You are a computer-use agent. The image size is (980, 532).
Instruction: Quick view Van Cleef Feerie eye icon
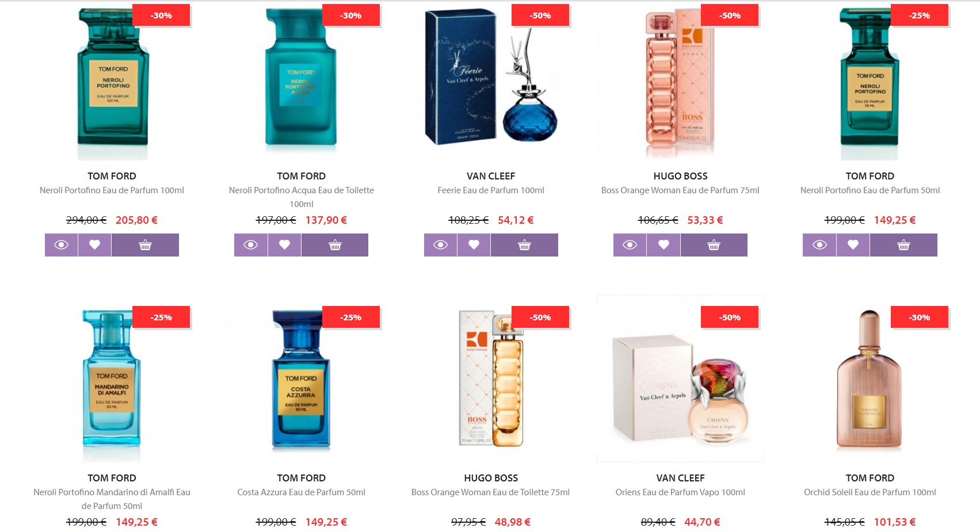point(440,245)
